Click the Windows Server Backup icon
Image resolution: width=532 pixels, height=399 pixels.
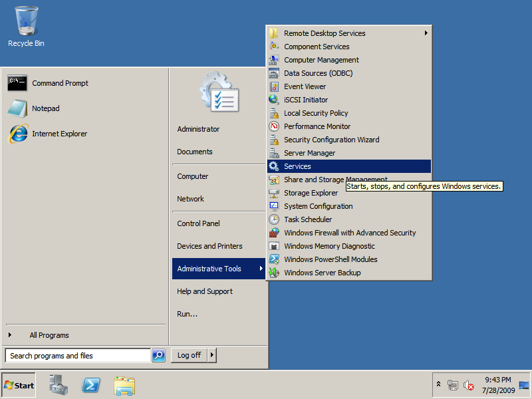(274, 273)
